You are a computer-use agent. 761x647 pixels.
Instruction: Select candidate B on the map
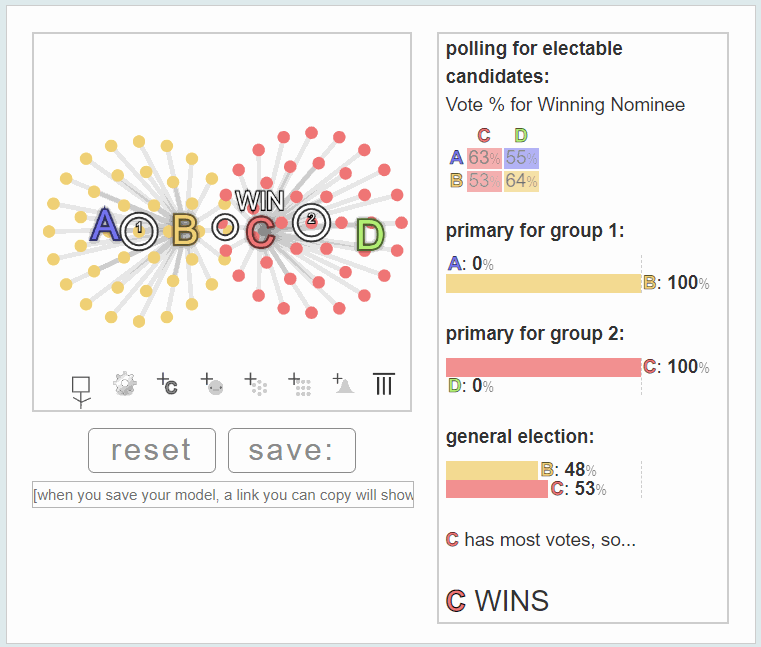[x=184, y=230]
